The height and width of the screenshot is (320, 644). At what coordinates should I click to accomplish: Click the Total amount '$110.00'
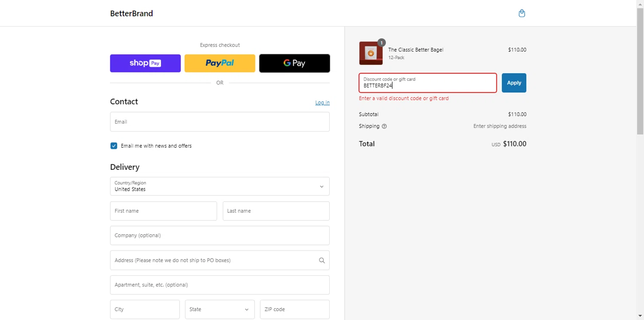[x=514, y=144]
